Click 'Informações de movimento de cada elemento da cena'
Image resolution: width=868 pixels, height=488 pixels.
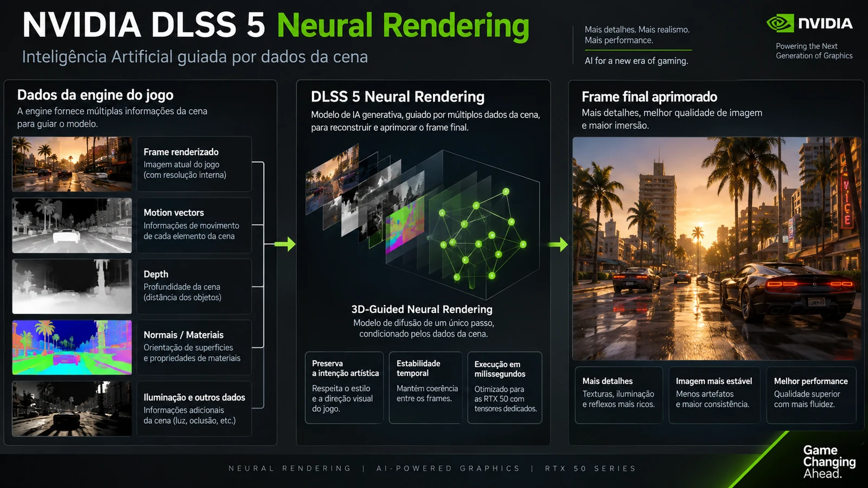(191, 231)
